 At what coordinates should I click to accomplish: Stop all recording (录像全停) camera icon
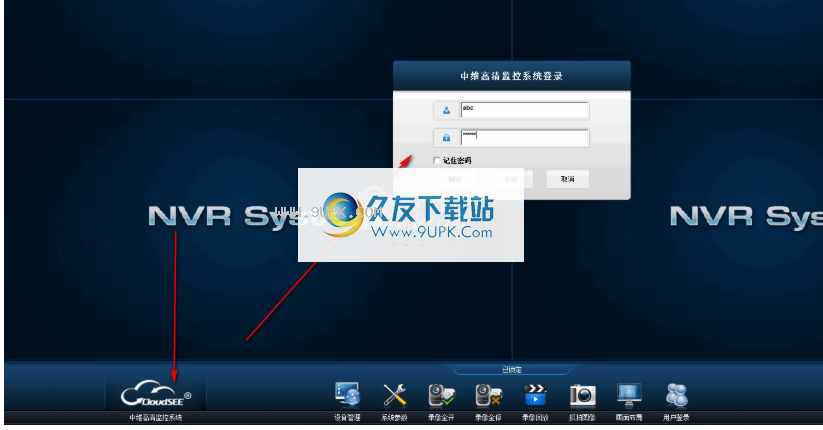488,395
